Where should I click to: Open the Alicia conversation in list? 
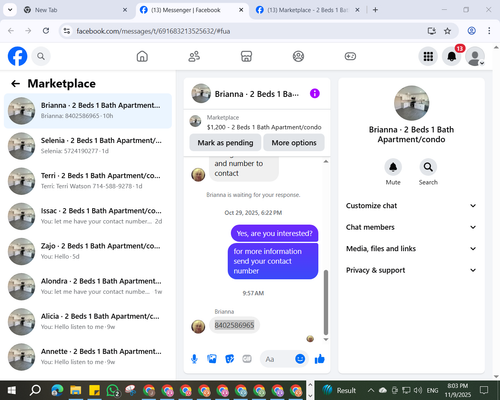[88, 322]
